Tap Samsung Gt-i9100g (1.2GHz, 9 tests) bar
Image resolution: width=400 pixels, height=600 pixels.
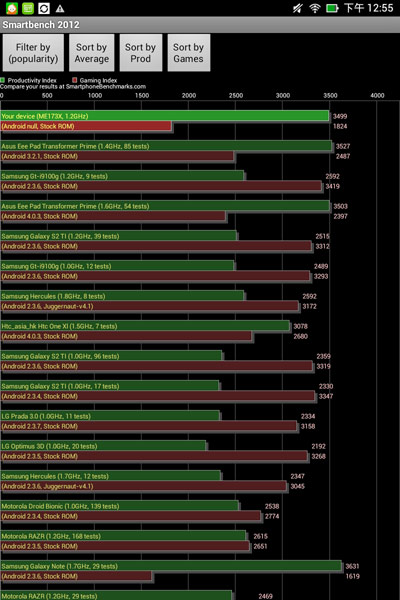122,176
